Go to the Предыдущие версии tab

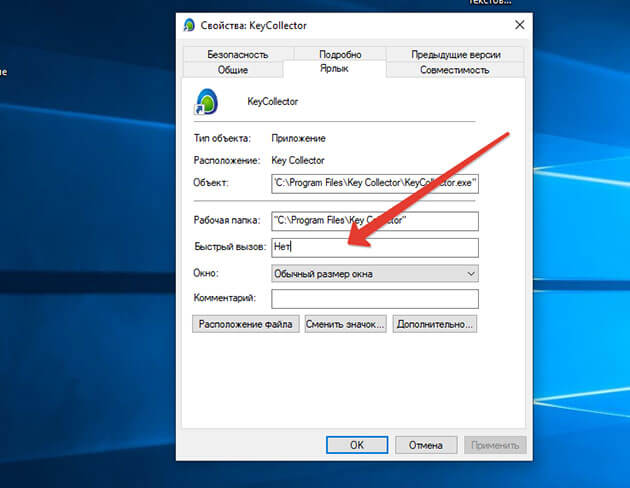pyautogui.click(x=455, y=54)
